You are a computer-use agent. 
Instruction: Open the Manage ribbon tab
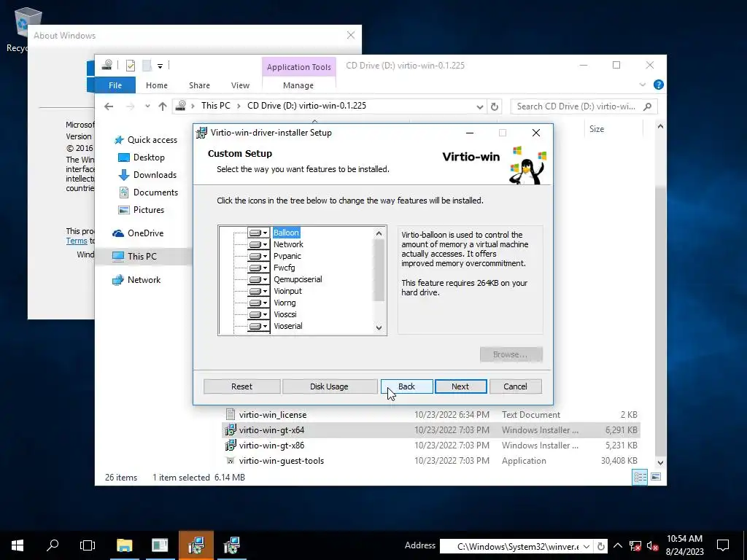(x=298, y=85)
